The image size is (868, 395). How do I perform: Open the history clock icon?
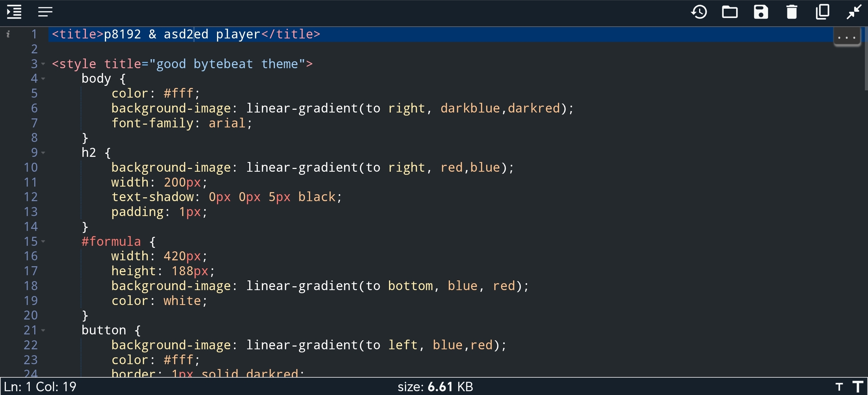(699, 12)
